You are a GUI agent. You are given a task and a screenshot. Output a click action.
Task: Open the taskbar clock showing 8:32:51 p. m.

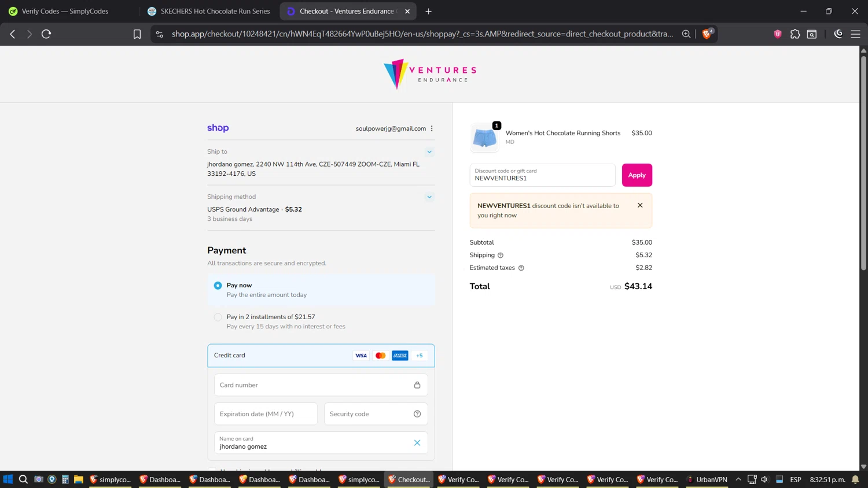[x=827, y=479]
